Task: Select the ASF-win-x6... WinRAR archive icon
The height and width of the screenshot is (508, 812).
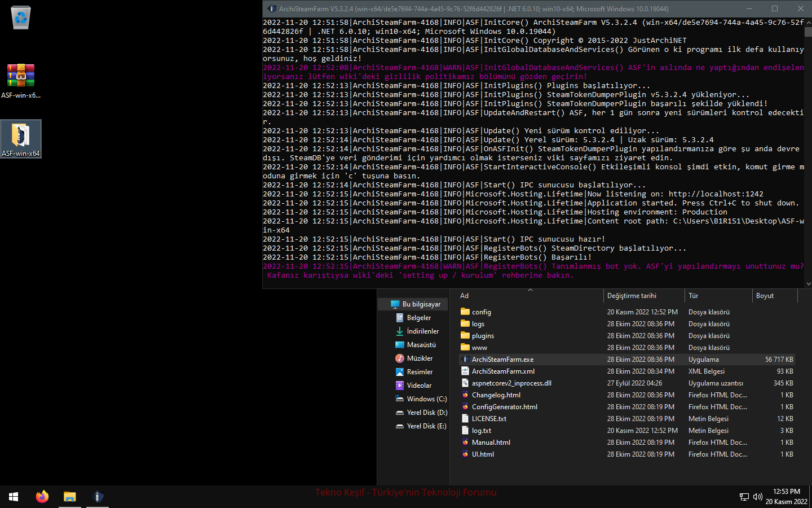Action: tap(21, 81)
